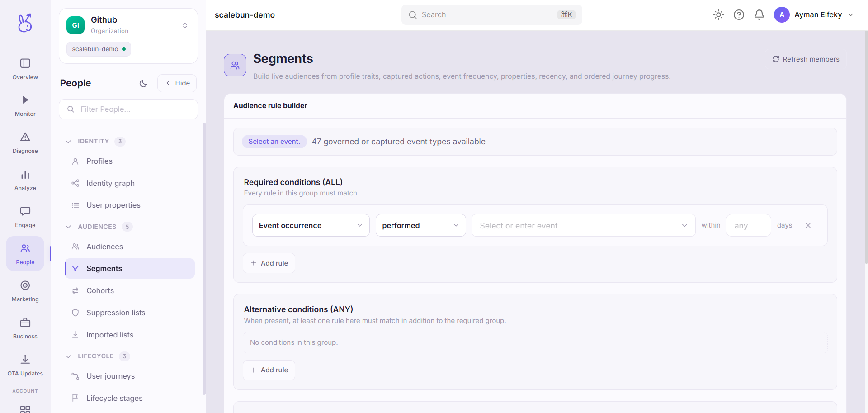868x413 pixels.
Task: Open the Ayman Elfeky account menu
Action: [x=814, y=15]
